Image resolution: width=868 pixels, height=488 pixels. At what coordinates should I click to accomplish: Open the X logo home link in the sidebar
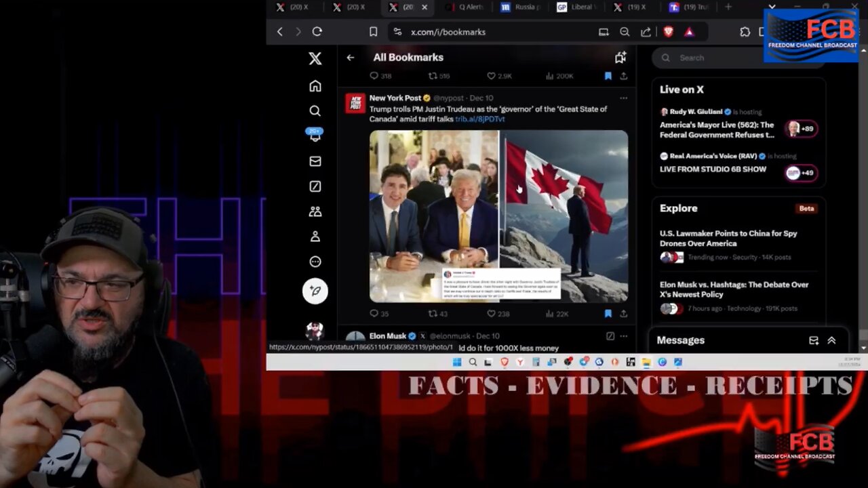pos(315,58)
